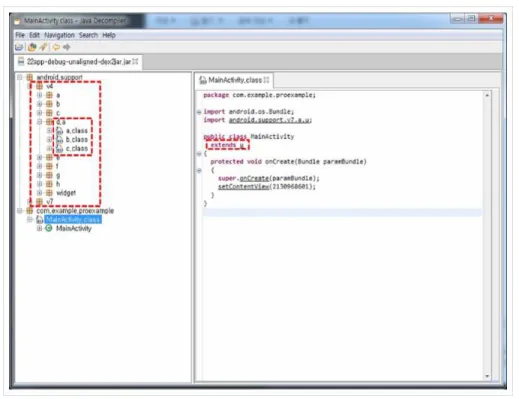Click the package icon of android.support

click(x=30, y=77)
